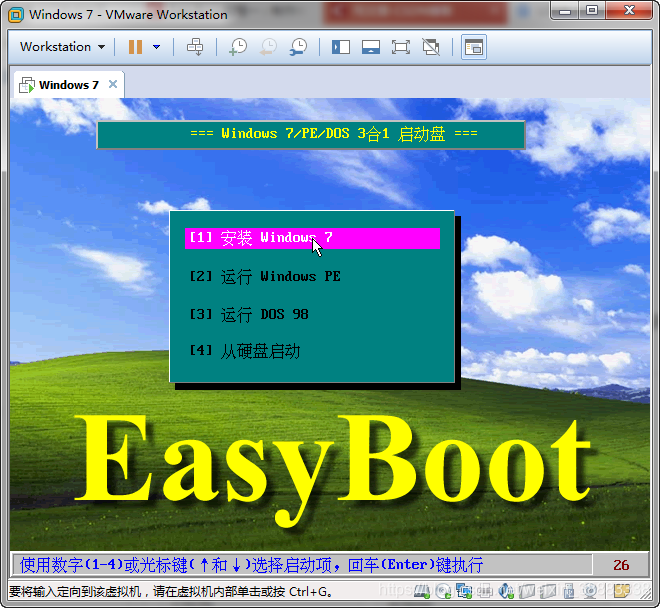The image size is (660, 608).
Task: Click the 3合1 启动盘 title banner
Action: pos(311,135)
